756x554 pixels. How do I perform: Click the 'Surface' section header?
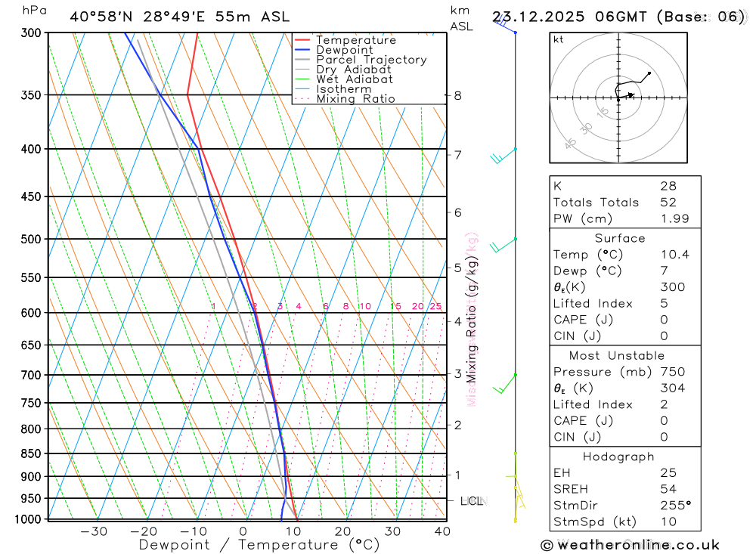click(620, 238)
